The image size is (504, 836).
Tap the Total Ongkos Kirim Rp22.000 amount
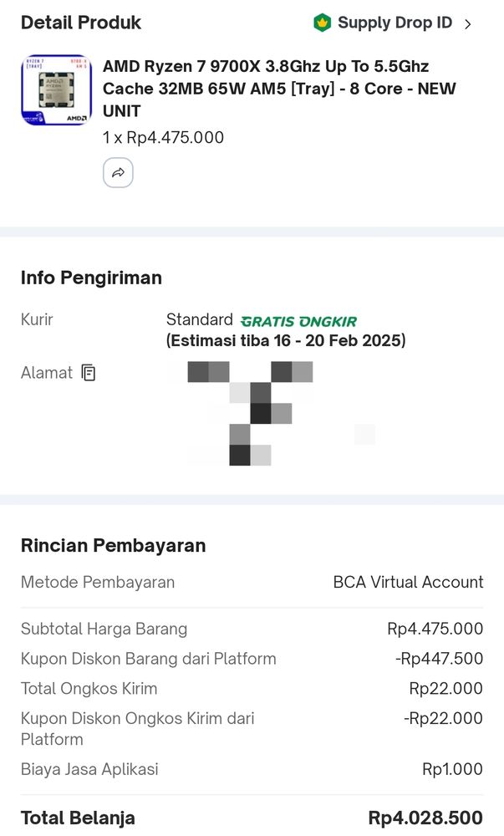pos(445,689)
